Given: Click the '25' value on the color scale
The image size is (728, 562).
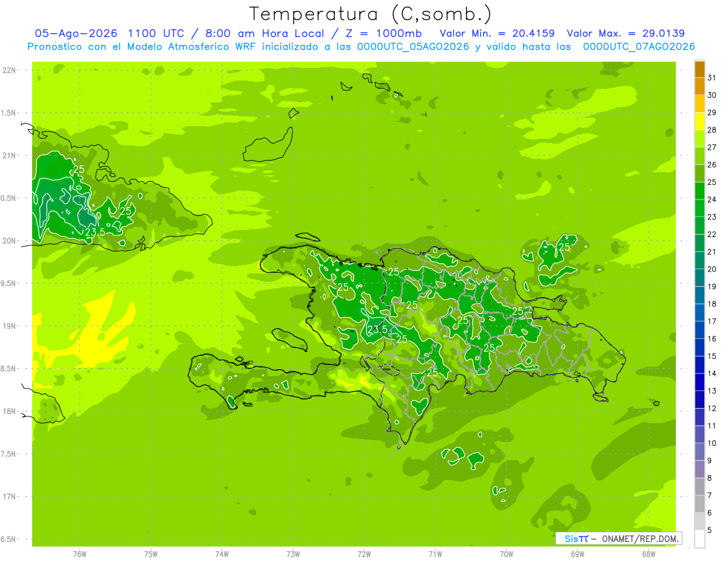Looking at the screenshot, I should click(x=712, y=182).
